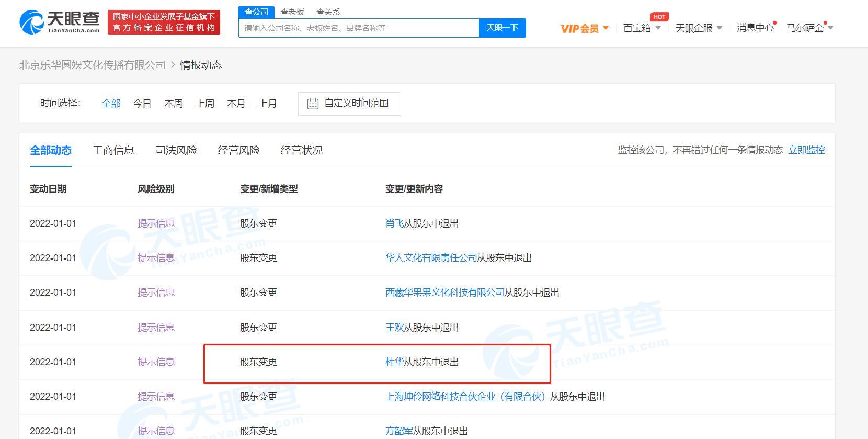This screenshot has height=439, width=868.
Task: Switch to the 经营状况 tab
Action: pos(302,150)
